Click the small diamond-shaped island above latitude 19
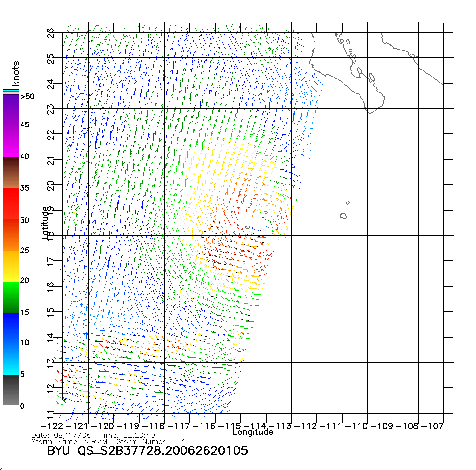 pos(347,203)
